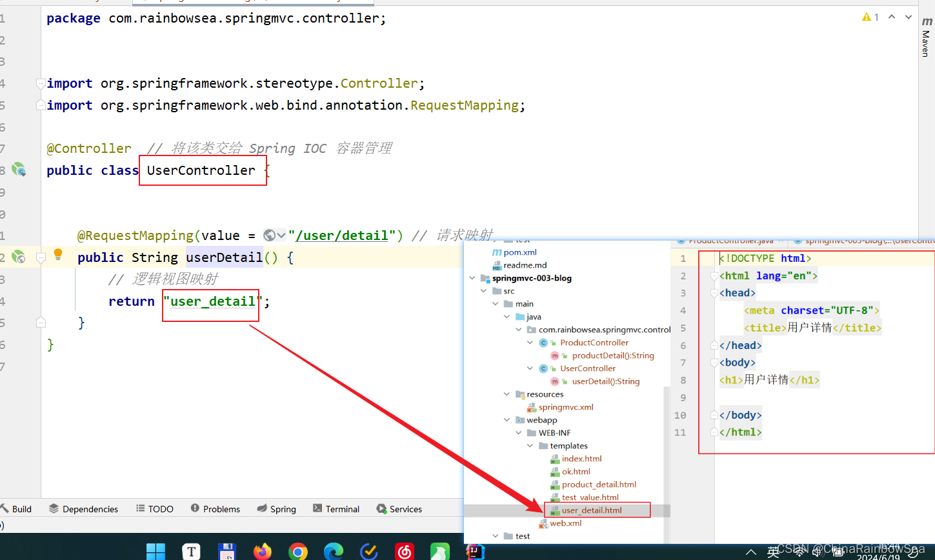Open Windows Start menu from taskbar

(156, 552)
